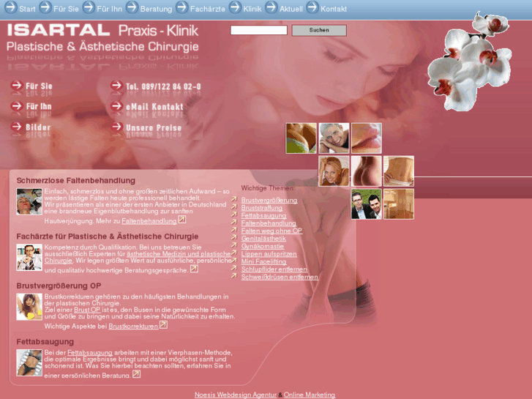
Task: Follow the Brustvergrößerung topic link
Action: 269,201
